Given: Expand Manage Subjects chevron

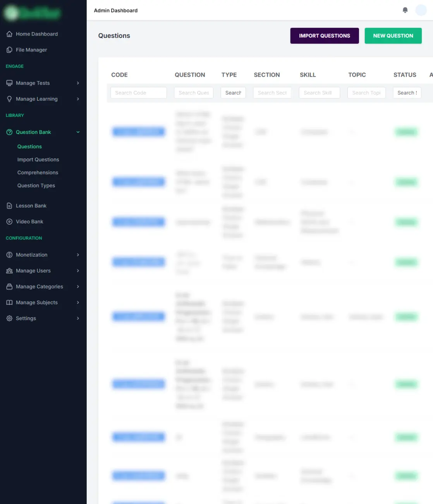Looking at the screenshot, I should tap(78, 303).
